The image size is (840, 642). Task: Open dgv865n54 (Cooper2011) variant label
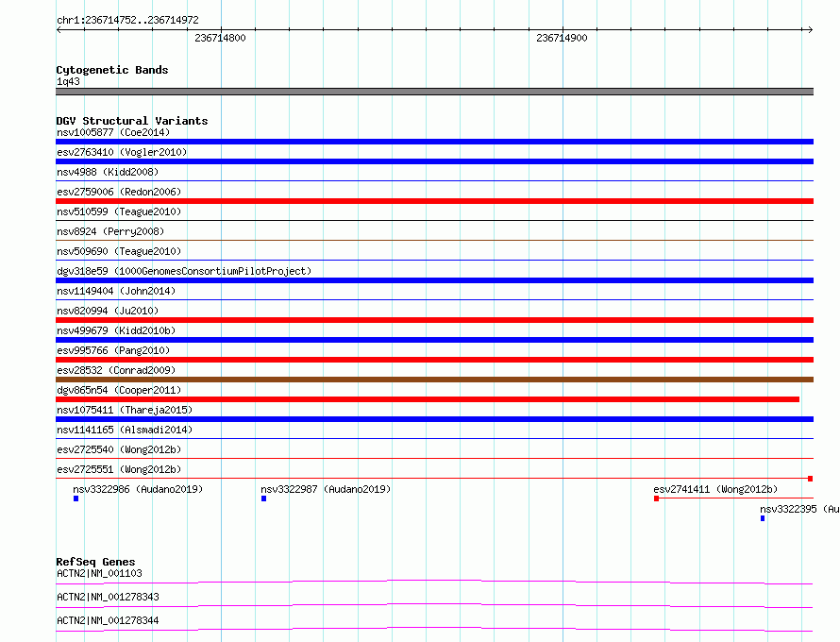pos(119,390)
